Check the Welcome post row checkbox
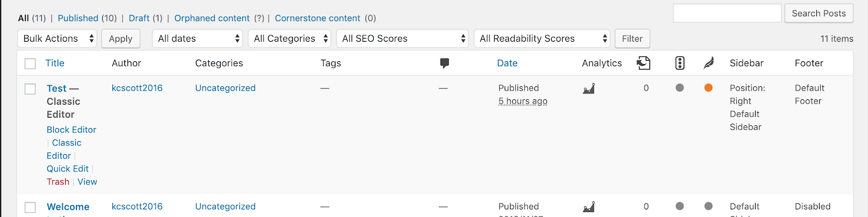Viewport: 868px width, 217px height. click(x=30, y=207)
